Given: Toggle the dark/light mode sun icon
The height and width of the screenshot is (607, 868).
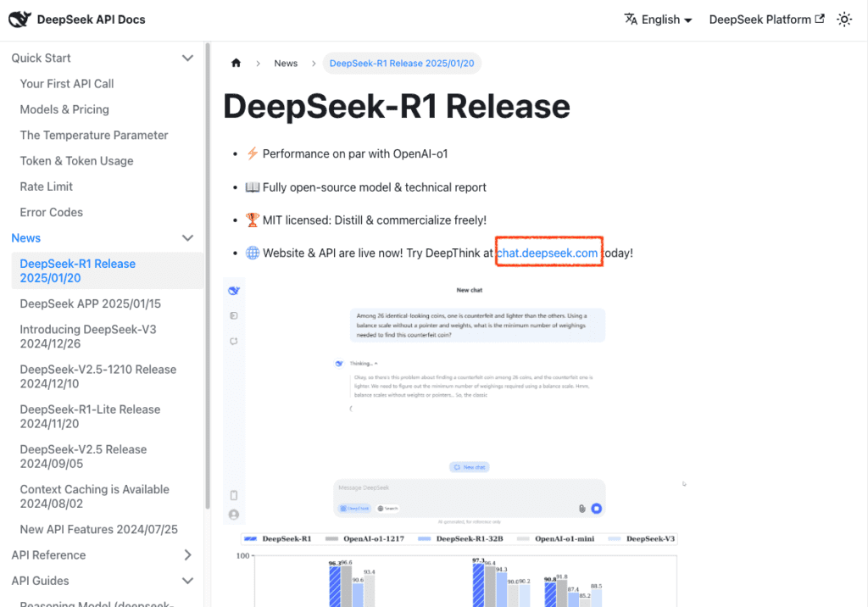Looking at the screenshot, I should (x=843, y=19).
